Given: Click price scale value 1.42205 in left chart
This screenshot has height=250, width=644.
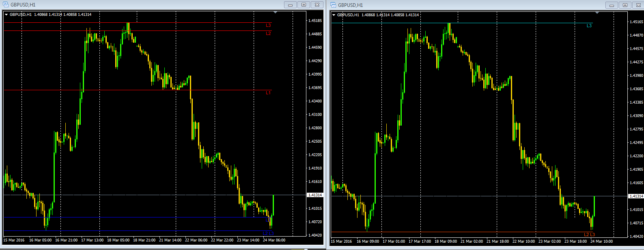Looking at the screenshot, I should 315,155.
